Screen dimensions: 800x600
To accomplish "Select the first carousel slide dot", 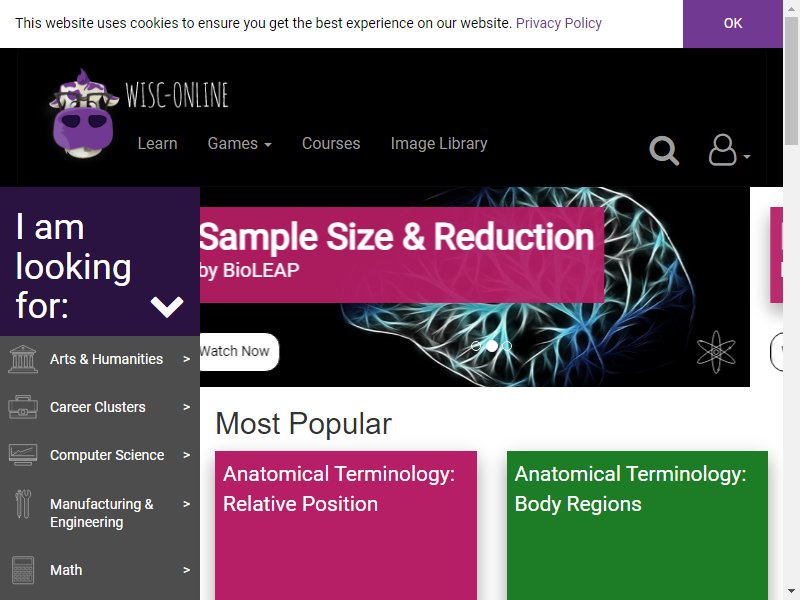I will pyautogui.click(x=476, y=346).
